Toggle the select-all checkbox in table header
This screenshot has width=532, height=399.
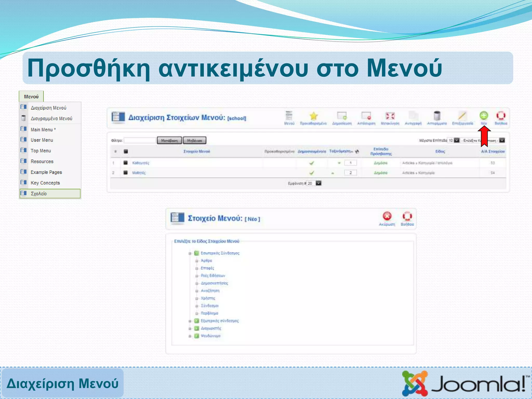point(126,151)
